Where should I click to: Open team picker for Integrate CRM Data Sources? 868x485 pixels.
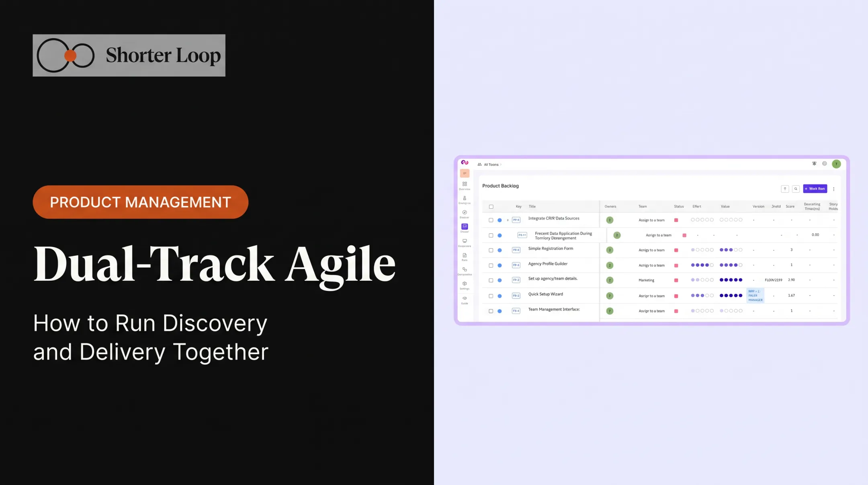tap(651, 220)
